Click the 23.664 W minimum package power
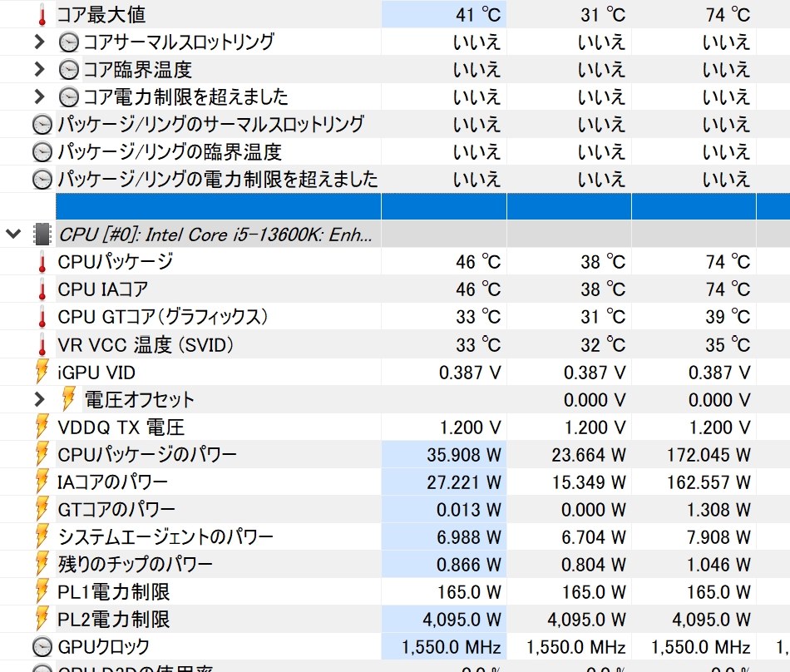Viewport: 790px width, 672px height. pos(589,455)
